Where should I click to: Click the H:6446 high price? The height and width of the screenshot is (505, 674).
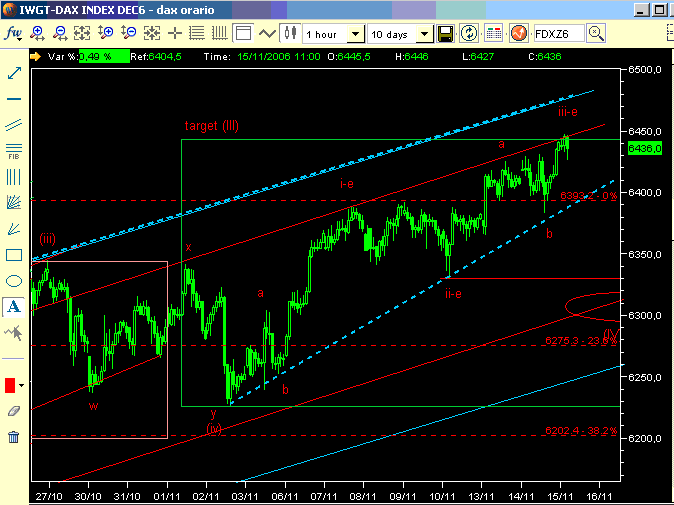412,57
